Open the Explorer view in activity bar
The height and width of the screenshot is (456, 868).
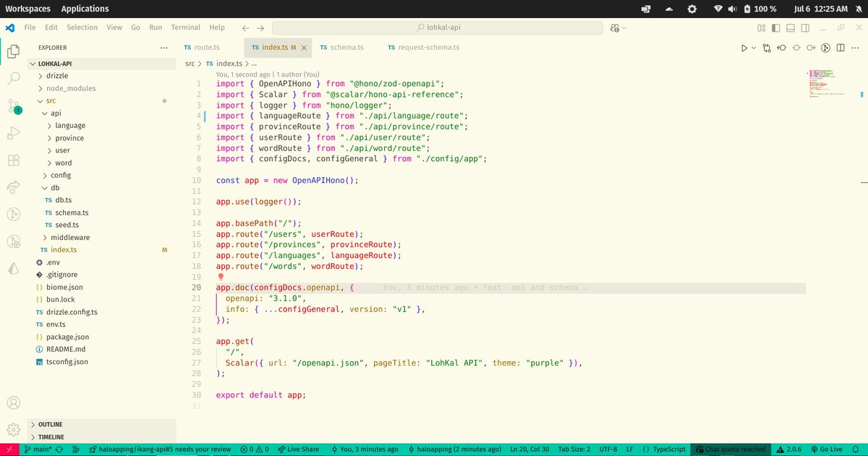pyautogui.click(x=13, y=51)
